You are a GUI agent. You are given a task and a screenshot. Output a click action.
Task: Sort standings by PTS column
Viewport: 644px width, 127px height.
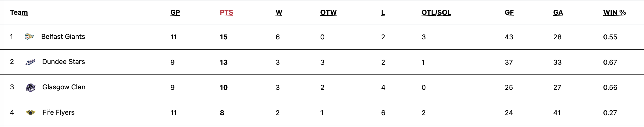coord(226,12)
